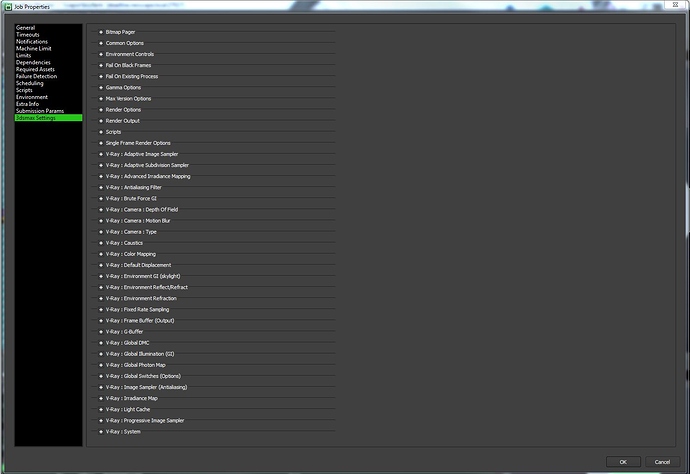Expand V-Ray Camera Motion Blur section
This screenshot has width=690, height=474.
click(137, 220)
